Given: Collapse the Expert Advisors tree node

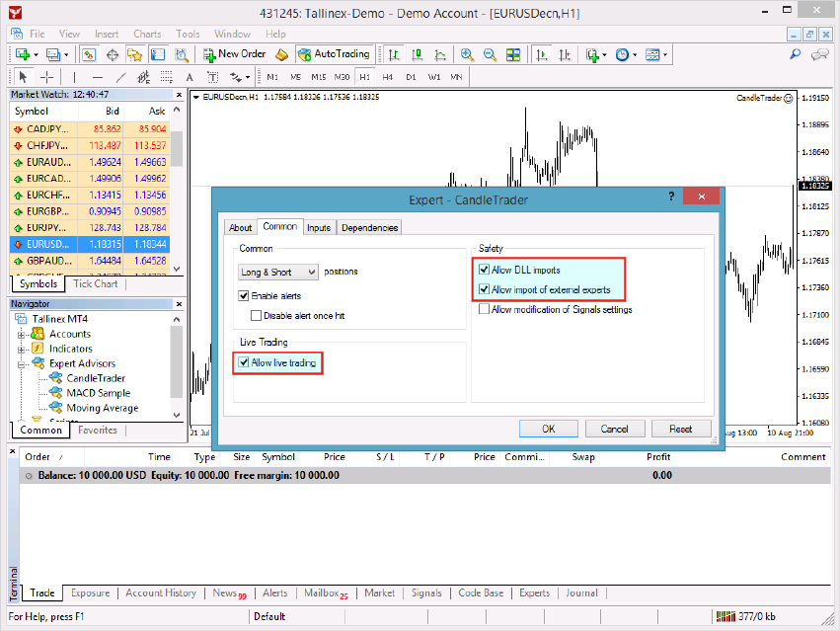Looking at the screenshot, I should coord(22,364).
